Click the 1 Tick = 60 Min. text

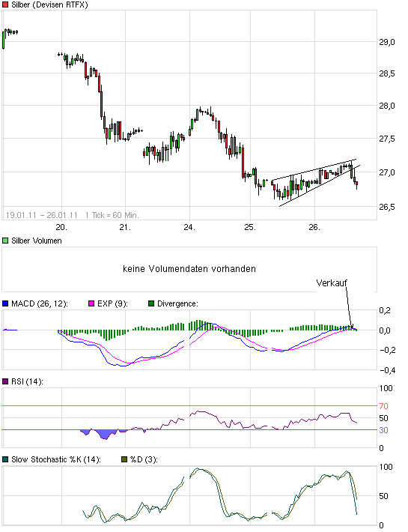pyautogui.click(x=112, y=215)
